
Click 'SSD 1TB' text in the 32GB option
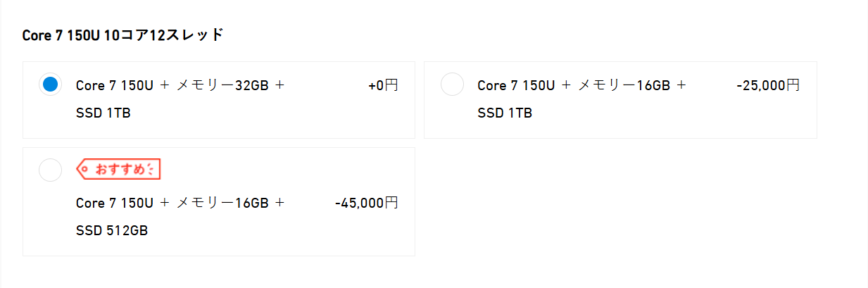pos(103,113)
